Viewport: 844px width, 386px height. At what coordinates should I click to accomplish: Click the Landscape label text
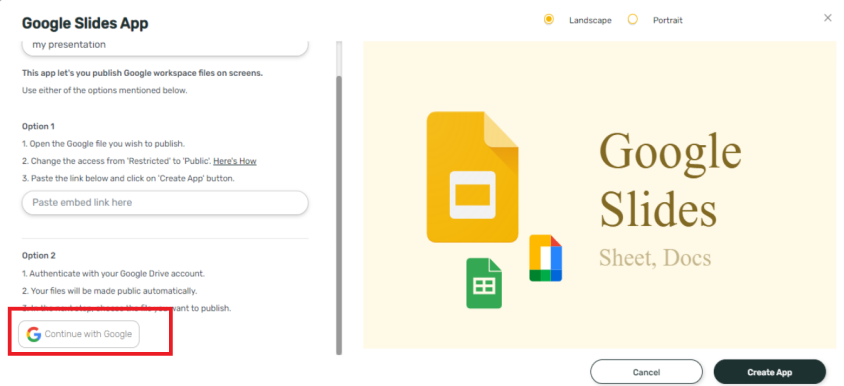pos(590,20)
